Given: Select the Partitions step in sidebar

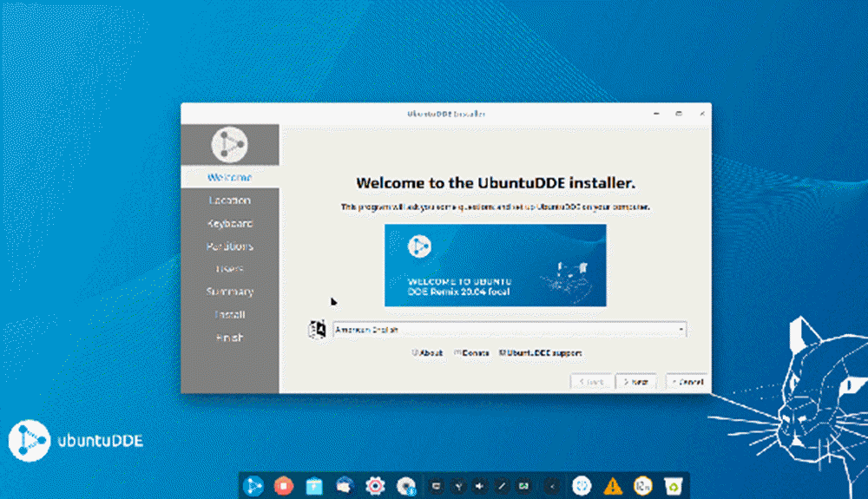Looking at the screenshot, I should [x=230, y=246].
